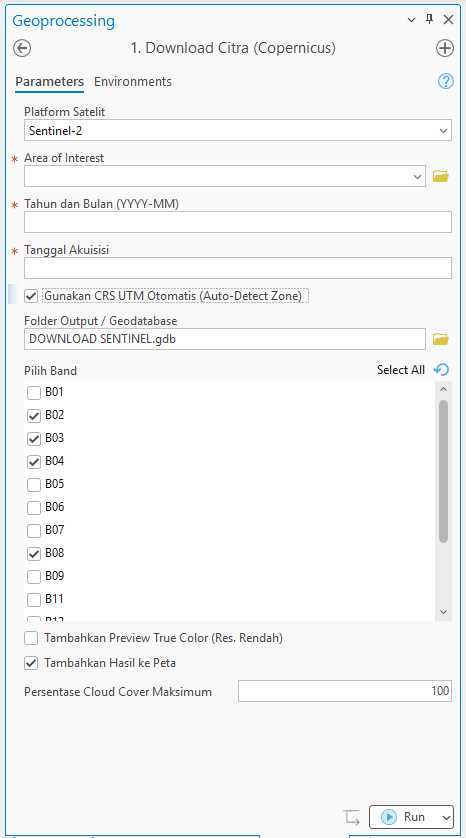Click Select All for bands
Screen dimensions: 466x838
pos(401,370)
